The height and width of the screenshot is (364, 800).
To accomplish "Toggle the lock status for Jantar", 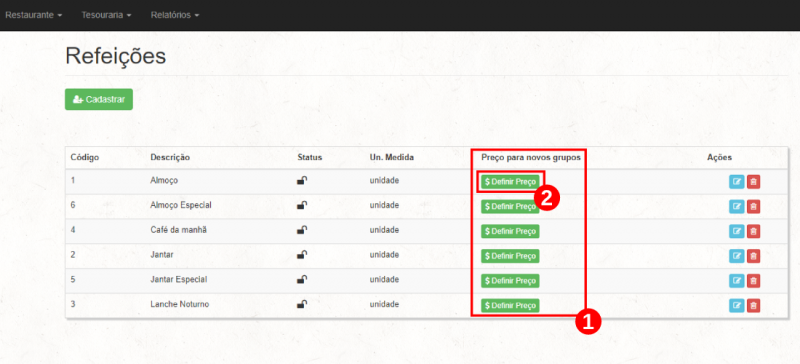I will tap(302, 255).
